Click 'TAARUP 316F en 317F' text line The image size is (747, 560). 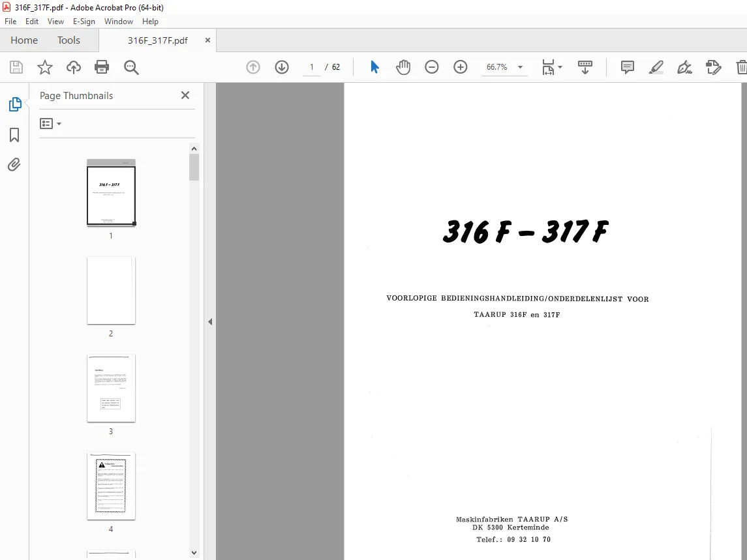coord(517,315)
